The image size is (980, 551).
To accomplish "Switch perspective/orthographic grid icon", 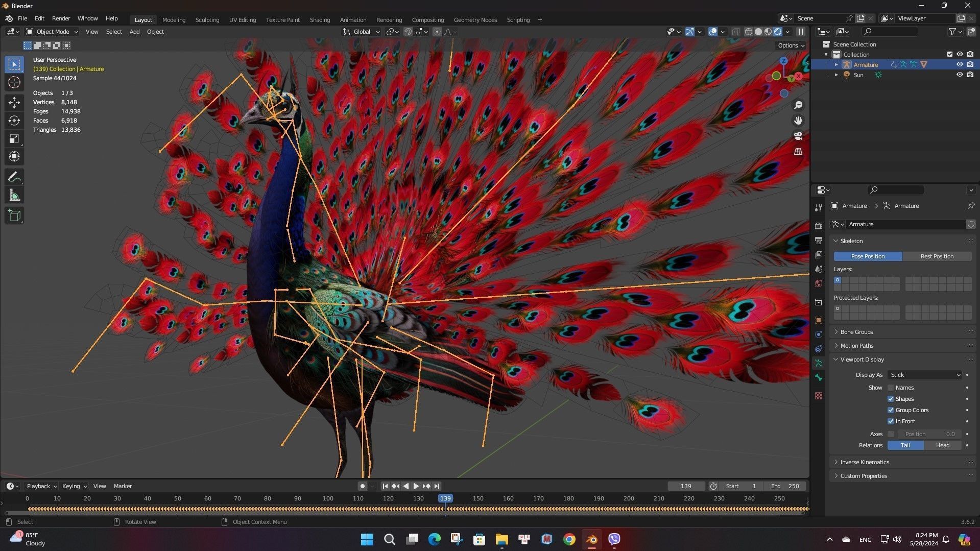I will [798, 152].
